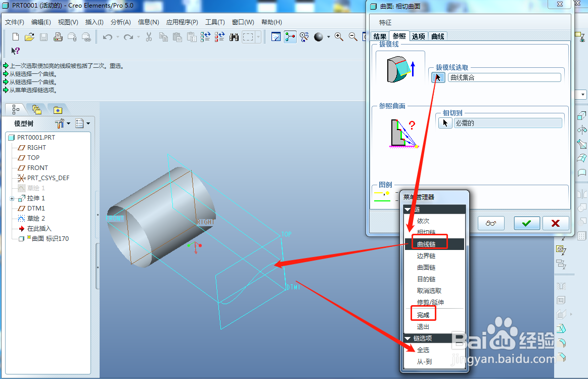Open the Find tool binoculars icon
588x379 pixels.
click(234, 37)
